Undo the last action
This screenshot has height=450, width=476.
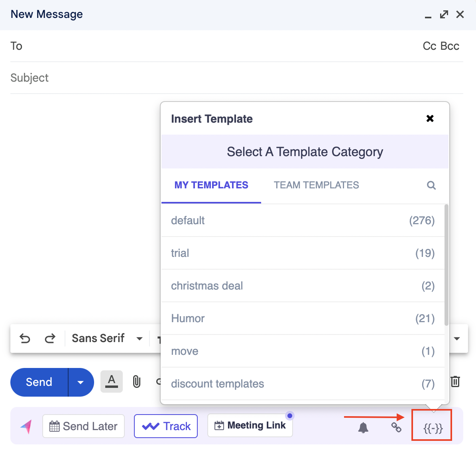(25, 338)
